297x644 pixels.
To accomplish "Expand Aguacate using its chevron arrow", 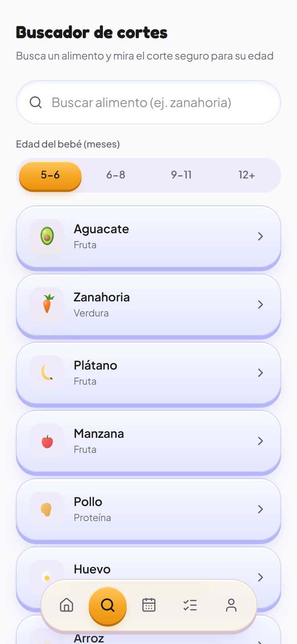I will 261,236.
